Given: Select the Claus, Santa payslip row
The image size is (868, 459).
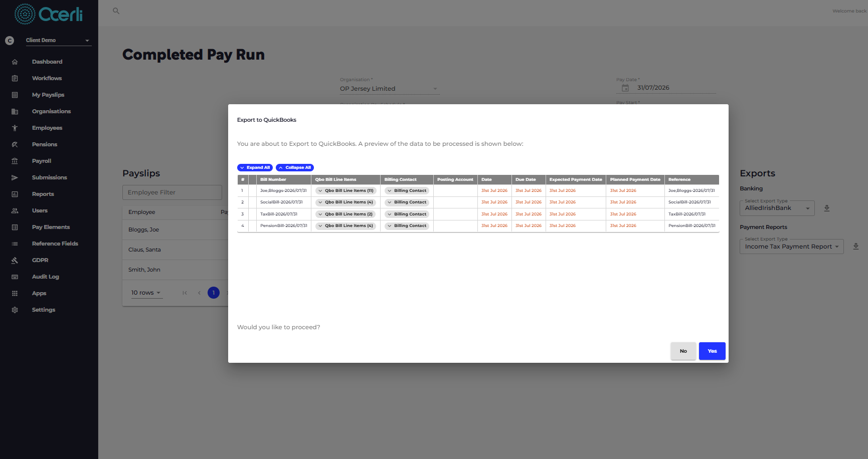Looking at the screenshot, I should click(176, 250).
